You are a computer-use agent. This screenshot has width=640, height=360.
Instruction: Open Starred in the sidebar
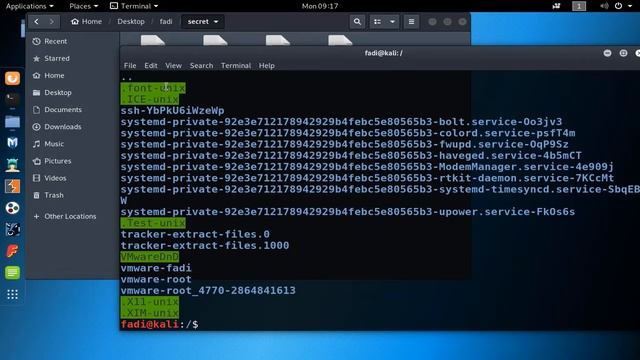(x=51, y=58)
